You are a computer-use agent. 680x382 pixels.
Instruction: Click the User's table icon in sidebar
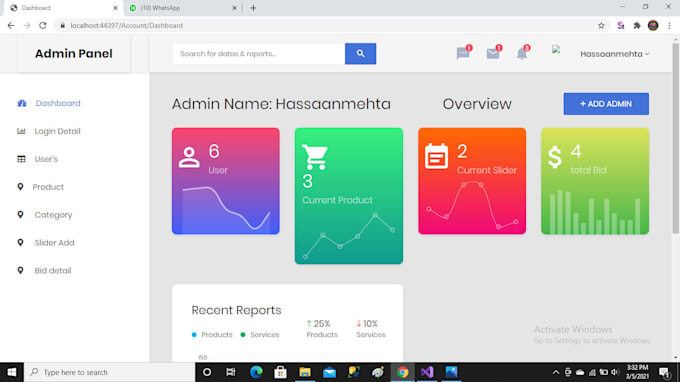tap(21, 159)
